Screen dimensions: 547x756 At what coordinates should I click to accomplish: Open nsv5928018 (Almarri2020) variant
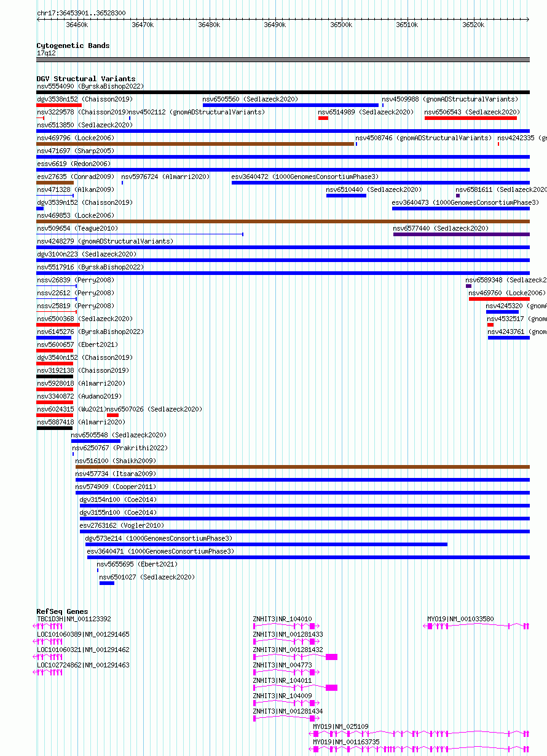(x=81, y=383)
